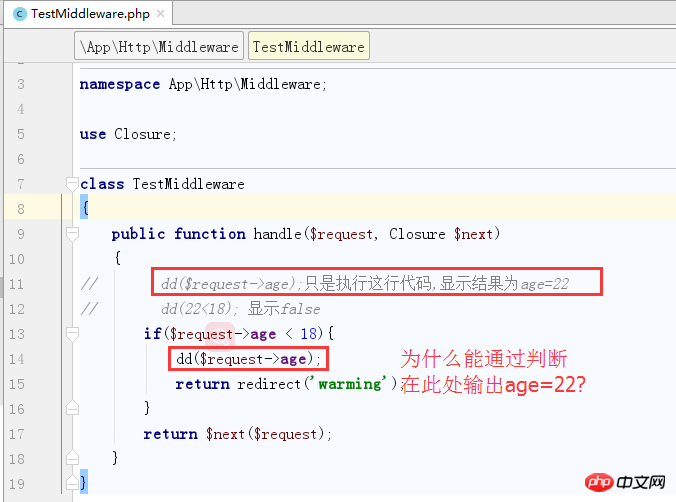Click line number 17 in the gutter
Screen dimensions: 676x502
tap(16, 434)
